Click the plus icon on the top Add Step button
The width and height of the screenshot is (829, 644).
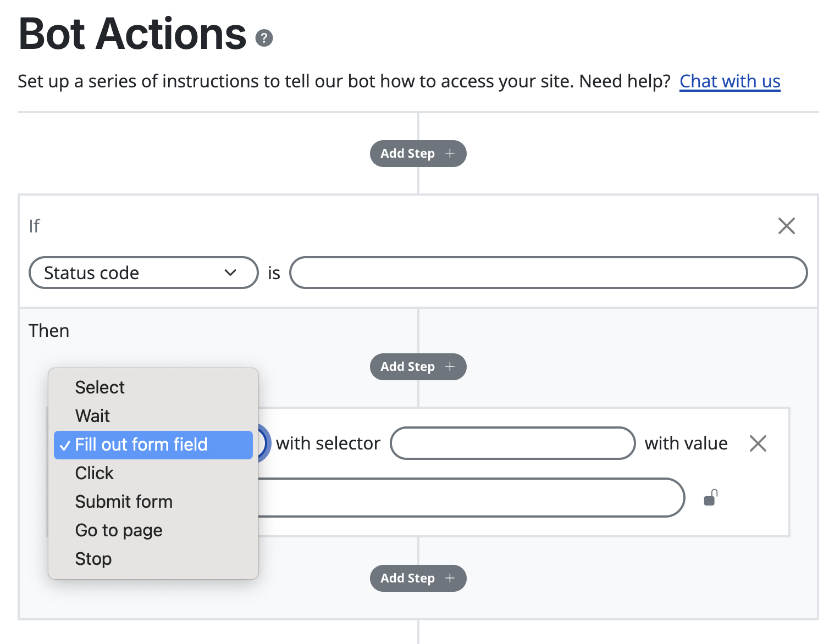point(450,153)
